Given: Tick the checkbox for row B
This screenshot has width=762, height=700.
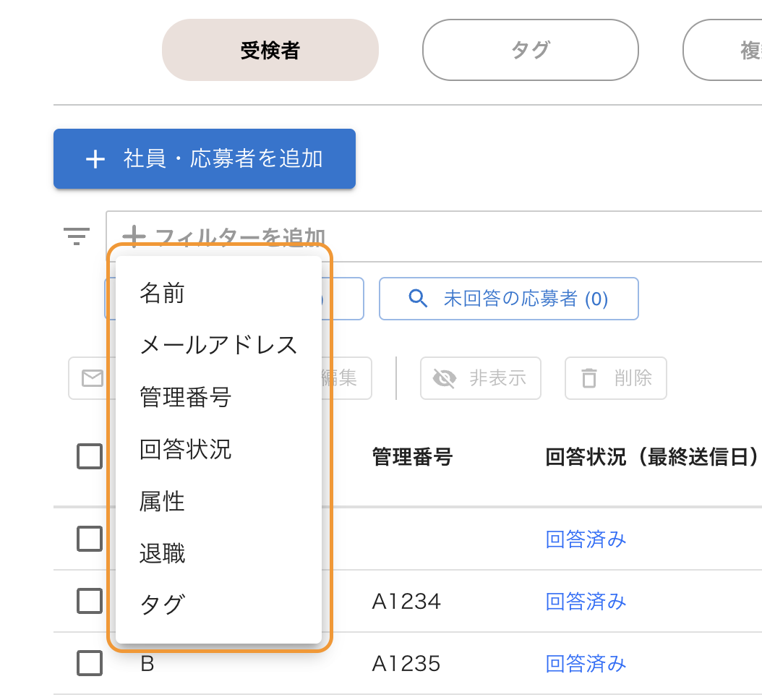Looking at the screenshot, I should tap(90, 663).
